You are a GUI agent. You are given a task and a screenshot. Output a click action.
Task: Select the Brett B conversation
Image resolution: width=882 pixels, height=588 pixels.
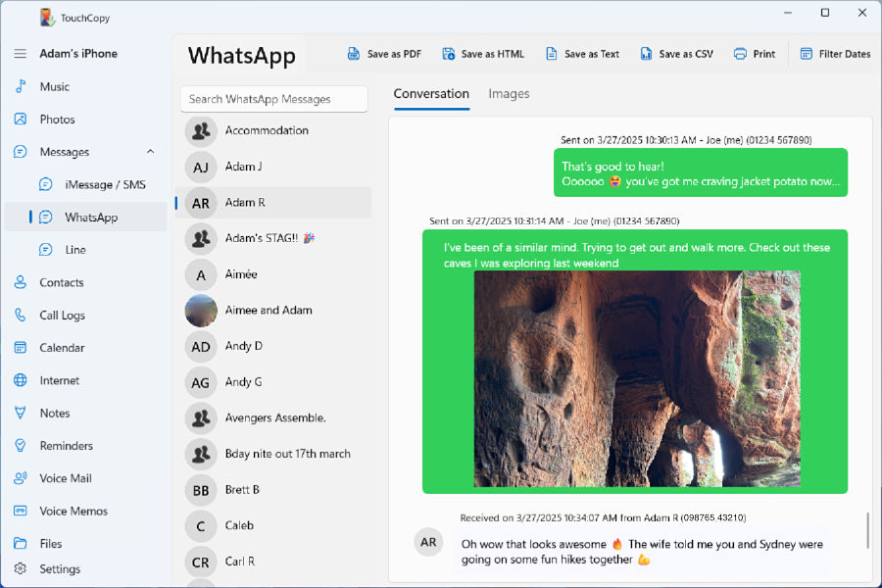pyautogui.click(x=242, y=489)
